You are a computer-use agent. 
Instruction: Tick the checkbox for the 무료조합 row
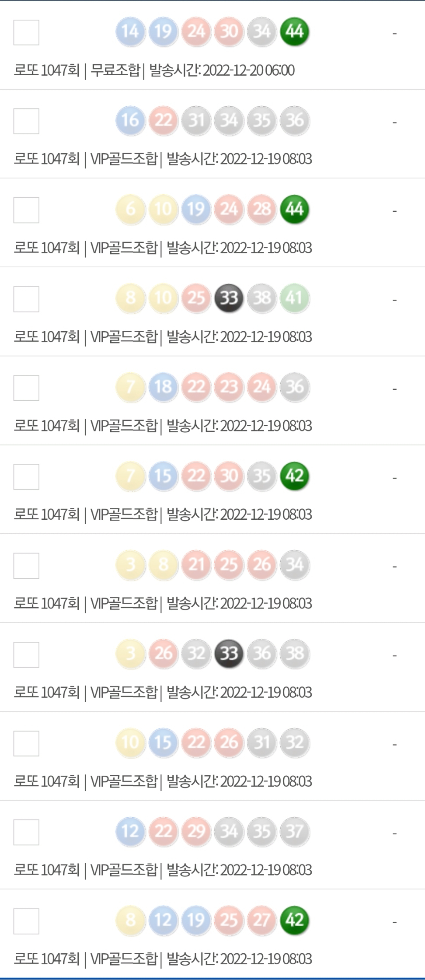coord(26,32)
